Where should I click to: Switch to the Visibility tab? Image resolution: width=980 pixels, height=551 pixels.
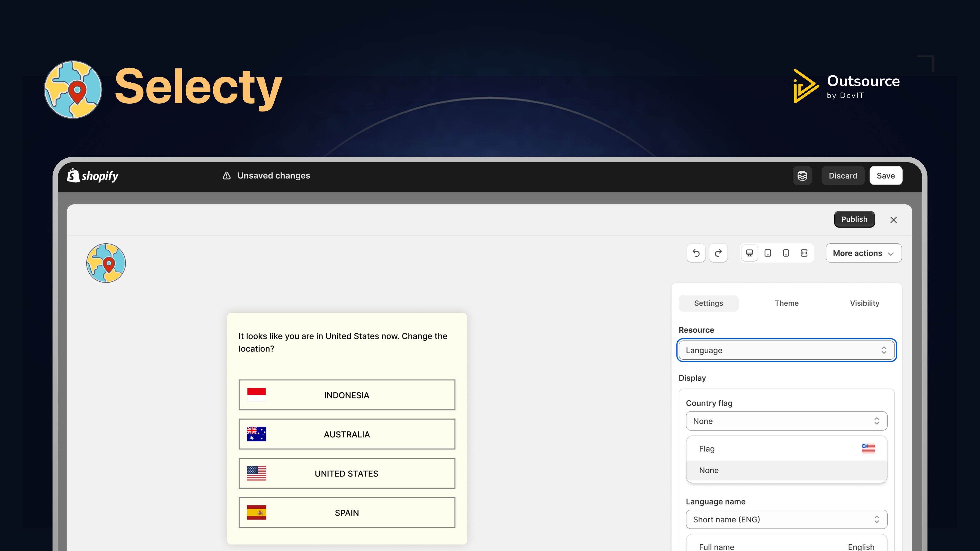(864, 303)
